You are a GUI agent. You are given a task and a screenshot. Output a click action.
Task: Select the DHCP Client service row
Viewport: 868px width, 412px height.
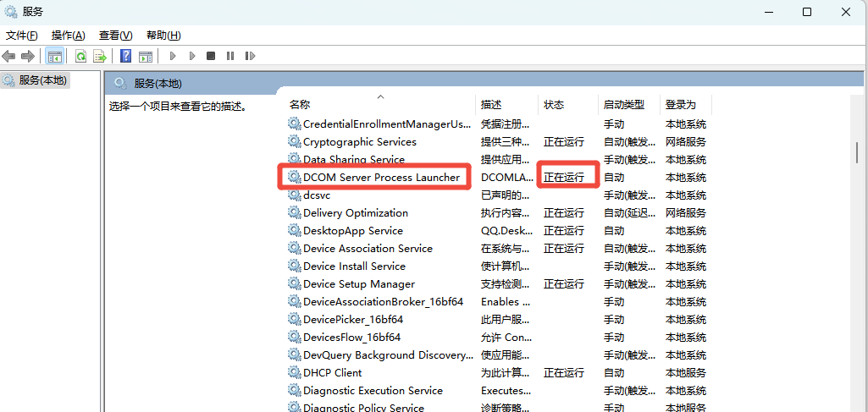332,373
